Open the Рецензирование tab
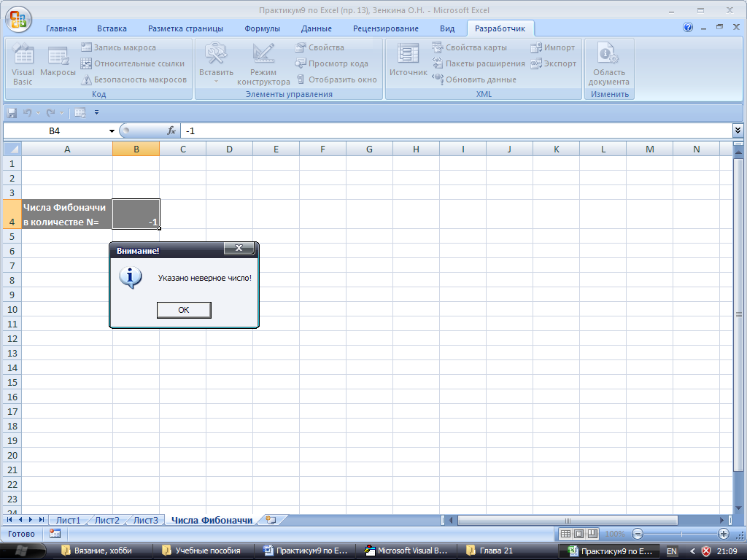This screenshot has height=560, width=747. point(385,28)
